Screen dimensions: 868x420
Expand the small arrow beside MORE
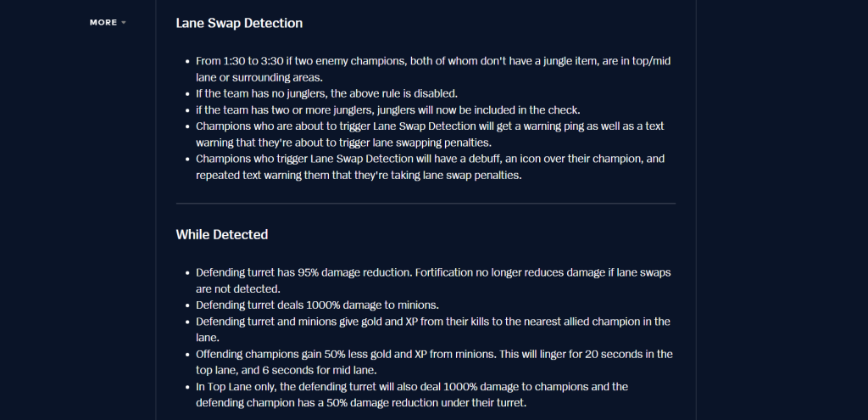coord(124,23)
